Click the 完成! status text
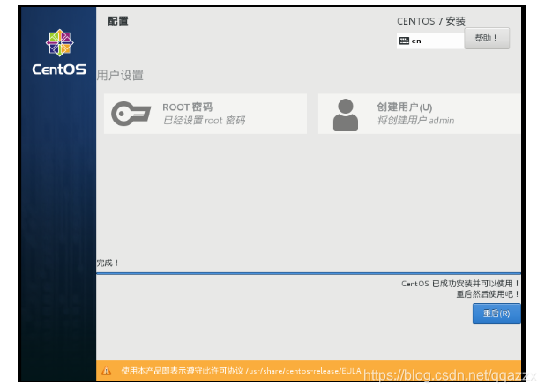The height and width of the screenshot is (392, 545). click(108, 263)
